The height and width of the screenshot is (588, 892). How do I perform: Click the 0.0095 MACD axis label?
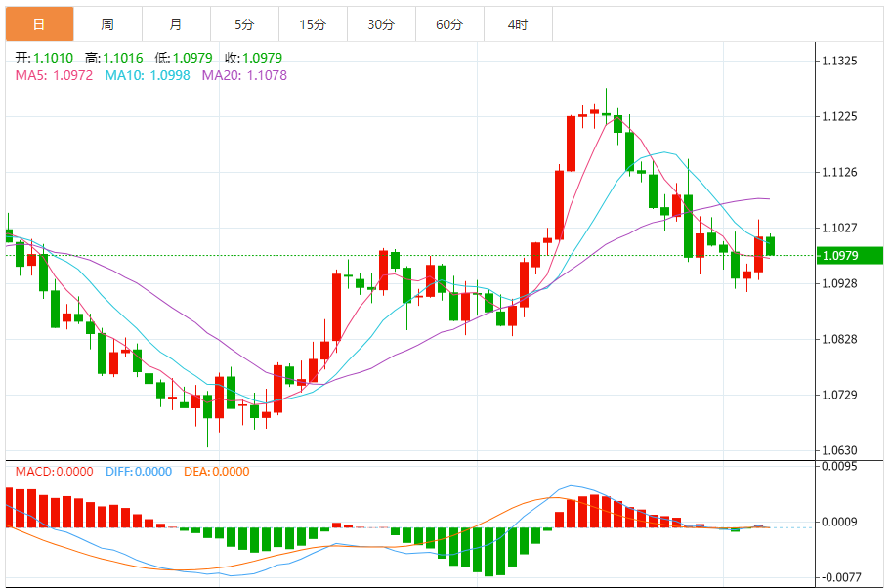pyautogui.click(x=839, y=466)
